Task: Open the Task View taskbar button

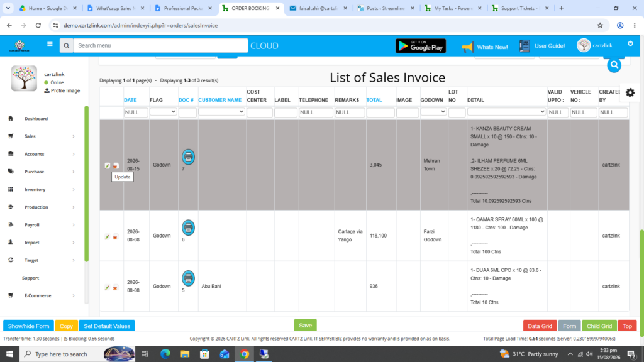Action: pos(145,354)
